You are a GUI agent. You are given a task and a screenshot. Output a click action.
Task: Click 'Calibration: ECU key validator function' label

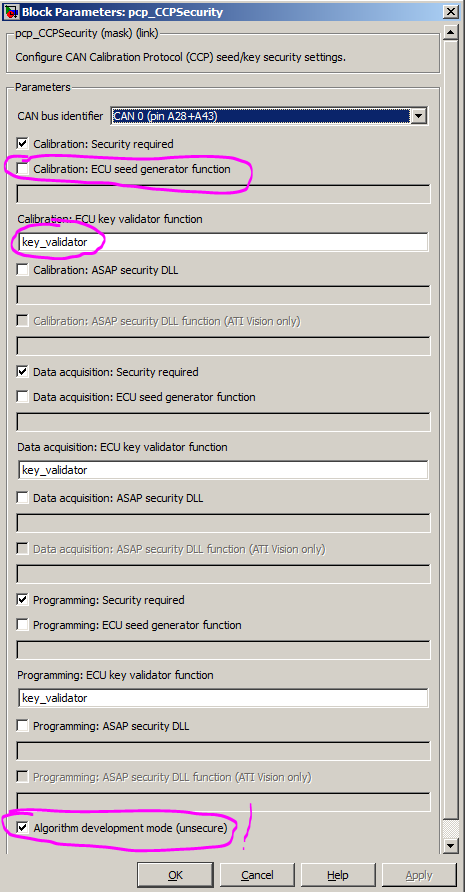point(110,219)
